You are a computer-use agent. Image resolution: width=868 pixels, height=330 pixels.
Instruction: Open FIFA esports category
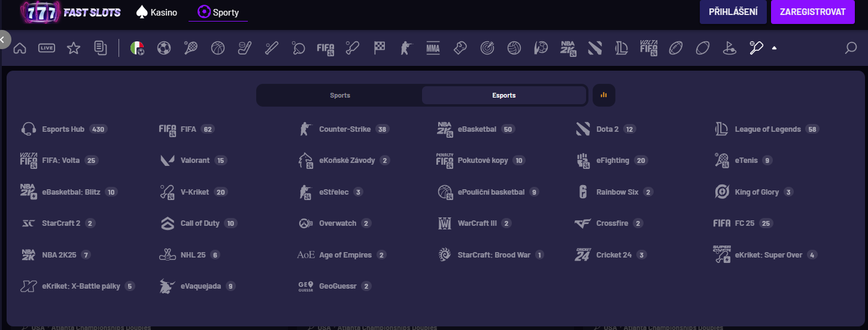[186, 129]
